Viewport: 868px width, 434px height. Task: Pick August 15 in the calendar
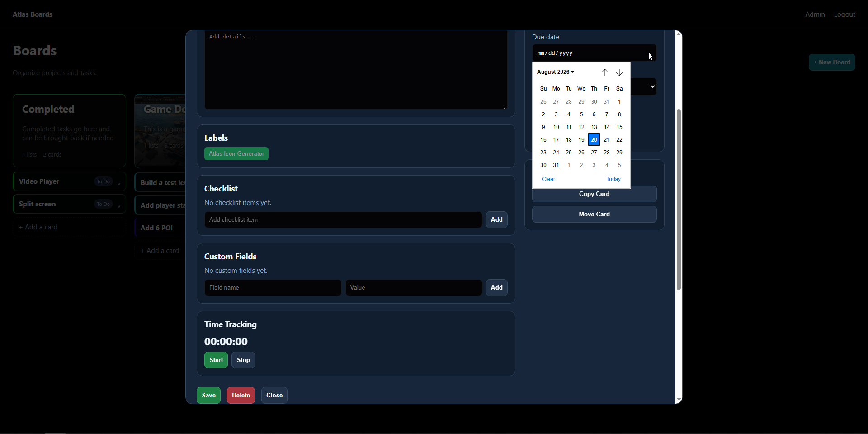[x=619, y=127]
